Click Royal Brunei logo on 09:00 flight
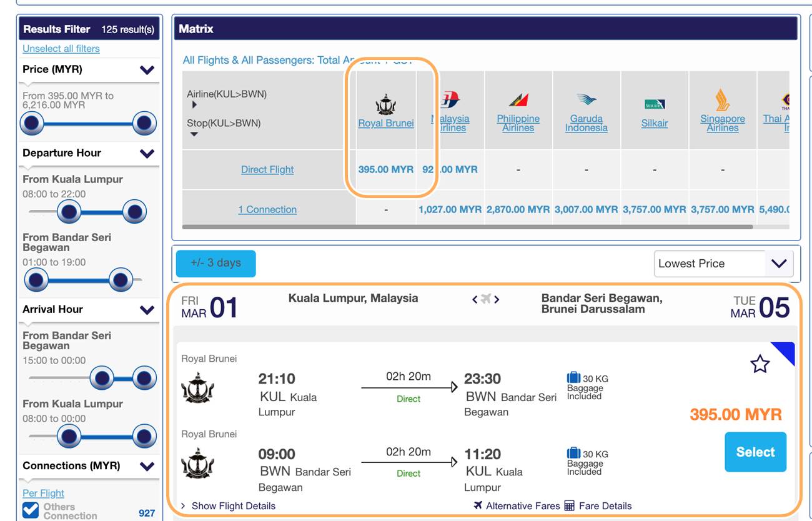 pos(197,464)
